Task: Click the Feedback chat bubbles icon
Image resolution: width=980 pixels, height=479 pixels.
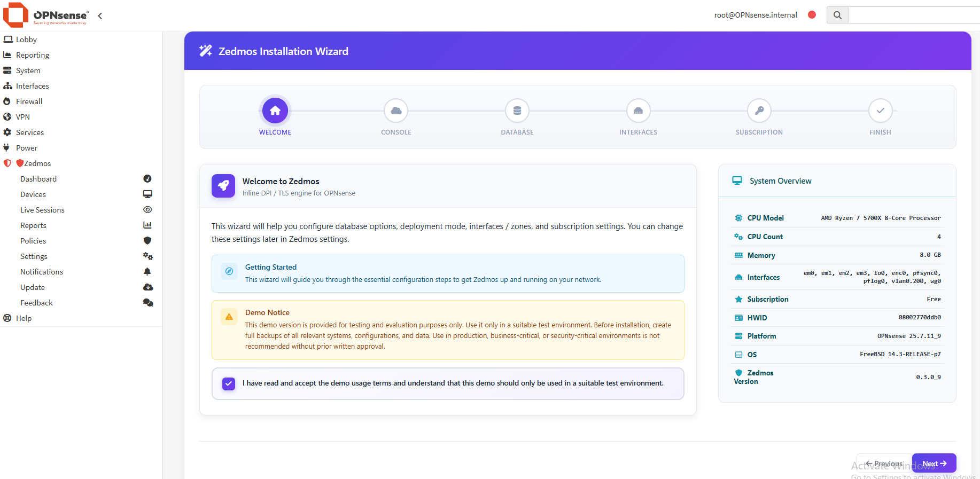Action: (148, 302)
